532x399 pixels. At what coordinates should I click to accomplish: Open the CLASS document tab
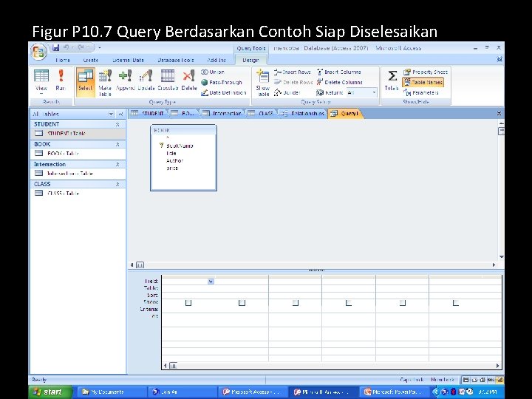coord(262,113)
